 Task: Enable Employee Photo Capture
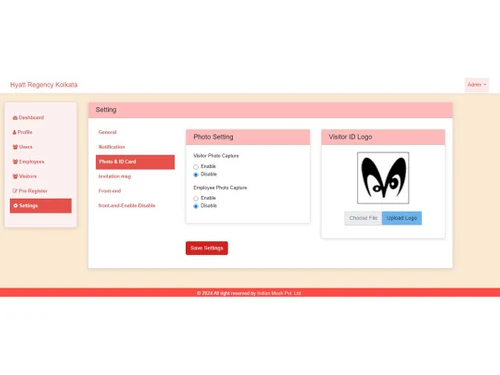(x=196, y=198)
